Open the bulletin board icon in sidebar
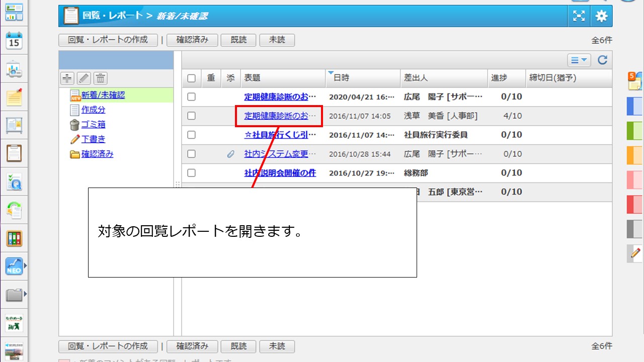The width and height of the screenshot is (644, 362). (14, 125)
